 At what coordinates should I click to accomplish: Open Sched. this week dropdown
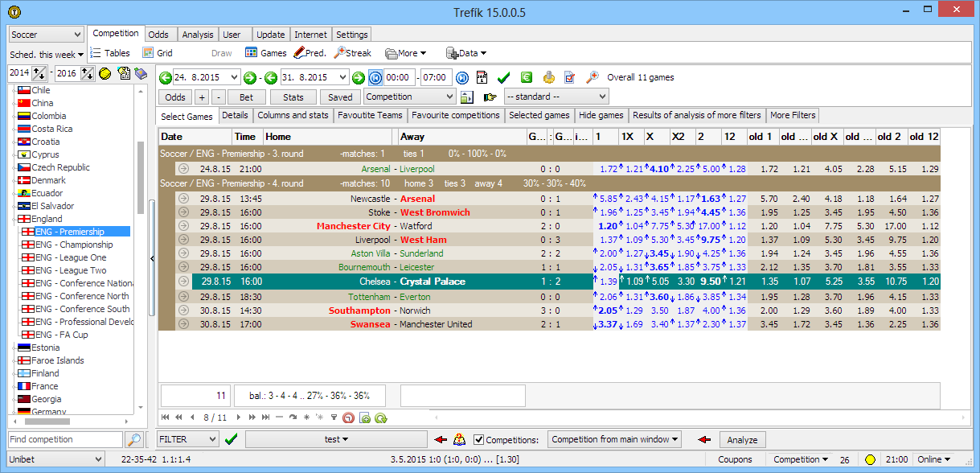tap(46, 55)
